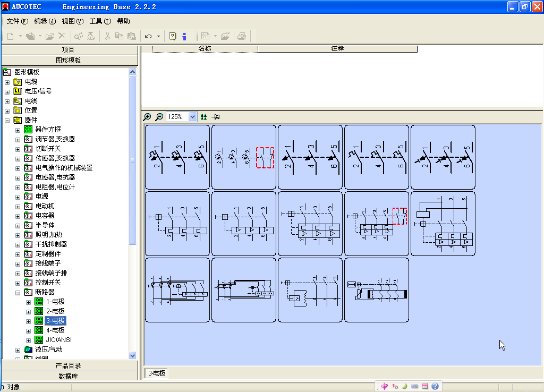This screenshot has height=392, width=544.
Task: Click the zoom percentage field showing 125%
Action: (177, 117)
